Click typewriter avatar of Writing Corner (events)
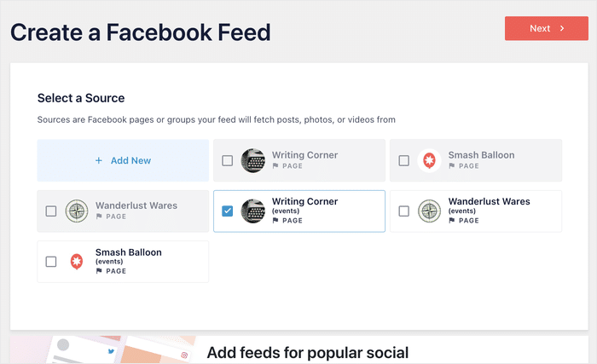597x364 pixels. tap(253, 211)
